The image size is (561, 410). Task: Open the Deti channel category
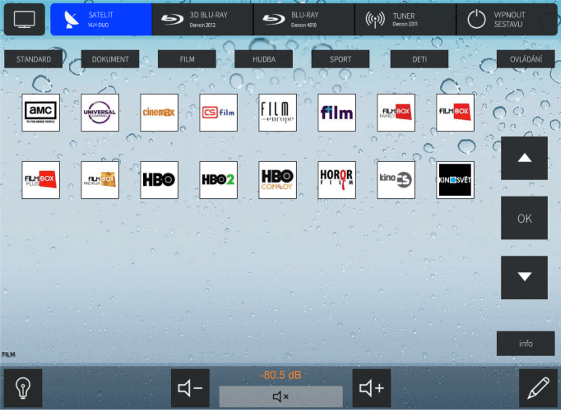click(419, 59)
